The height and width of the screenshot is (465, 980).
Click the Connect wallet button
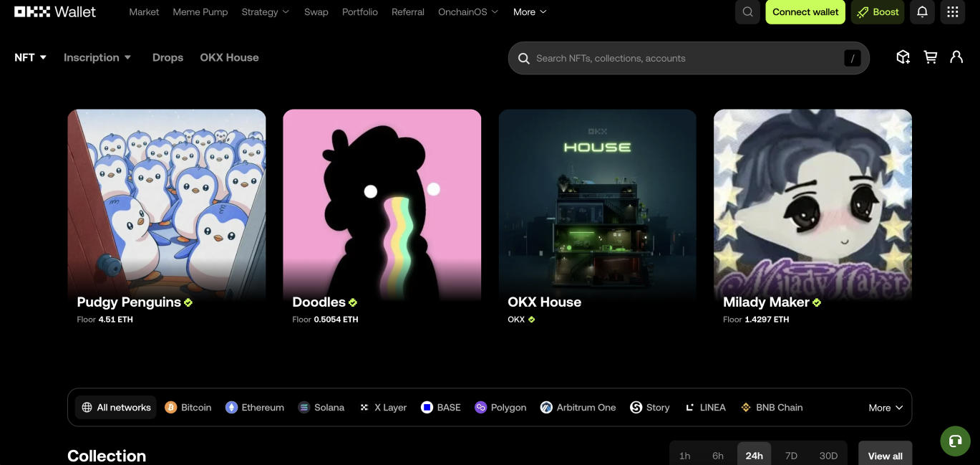click(805, 12)
